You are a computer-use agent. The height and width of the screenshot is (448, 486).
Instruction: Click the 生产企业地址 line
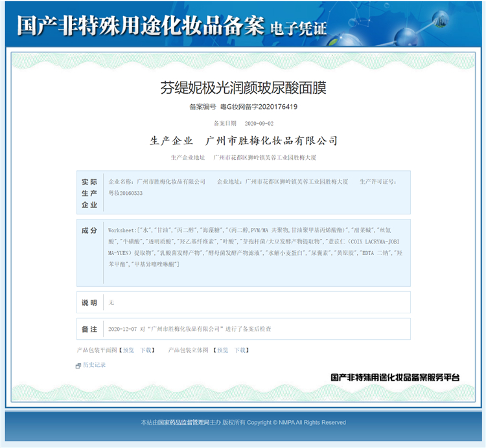point(243,157)
